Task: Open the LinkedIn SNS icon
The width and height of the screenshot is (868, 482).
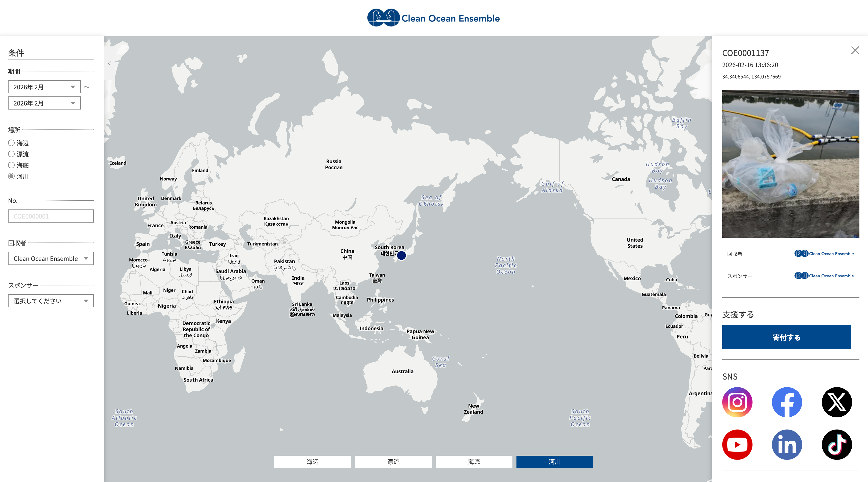Action: coord(787,444)
